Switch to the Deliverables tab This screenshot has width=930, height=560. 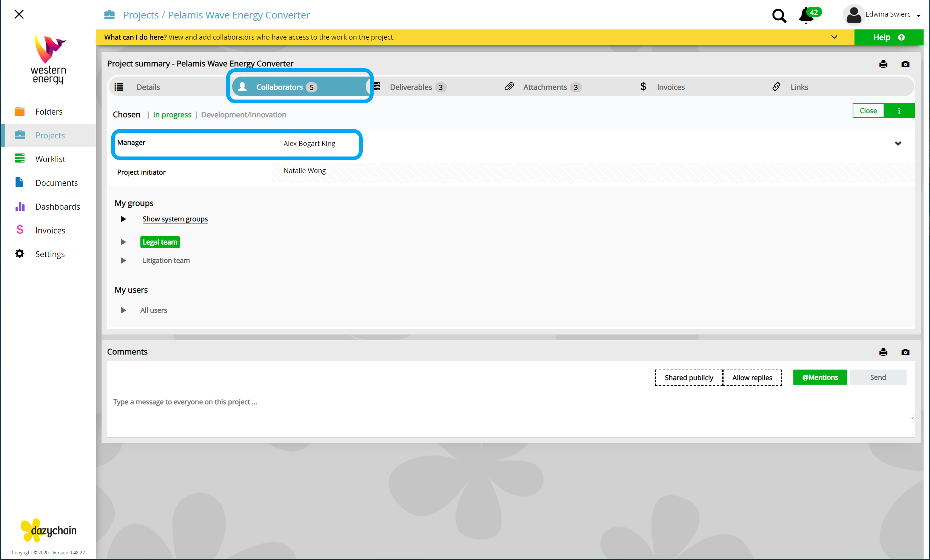411,87
